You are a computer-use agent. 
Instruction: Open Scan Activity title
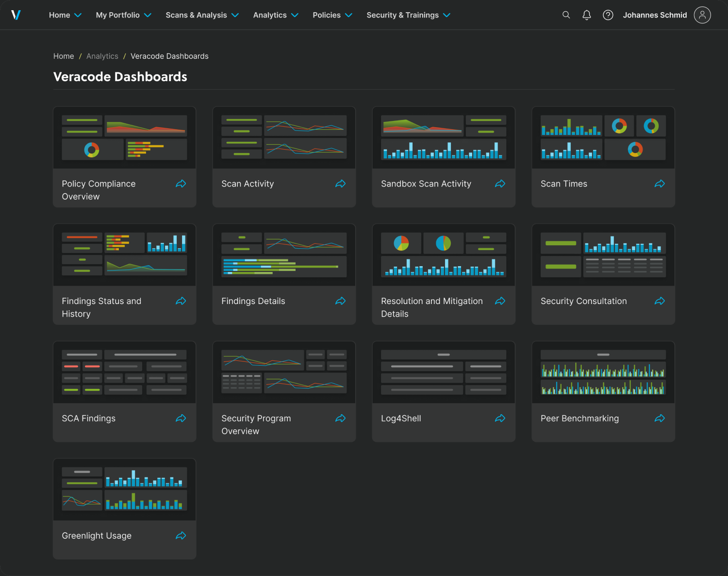pyautogui.click(x=248, y=184)
